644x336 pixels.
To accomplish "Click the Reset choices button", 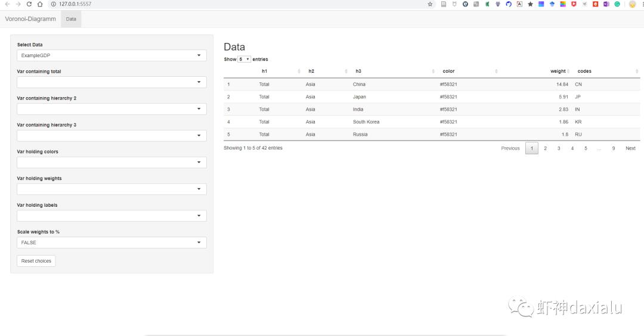I will coord(36,261).
